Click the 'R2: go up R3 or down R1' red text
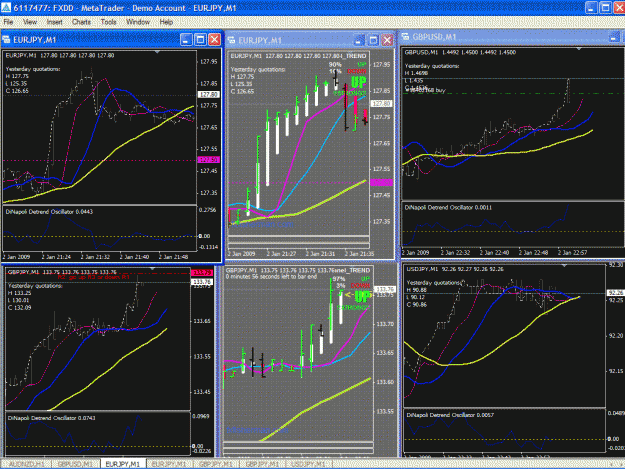Image resolution: width=625 pixels, height=469 pixels. tap(94, 277)
